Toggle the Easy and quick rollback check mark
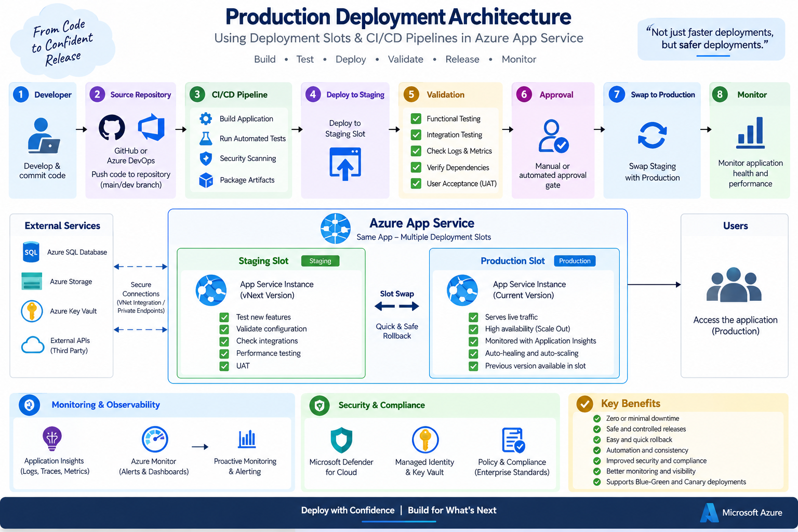Image resolution: width=798 pixels, height=532 pixels. 597,440
